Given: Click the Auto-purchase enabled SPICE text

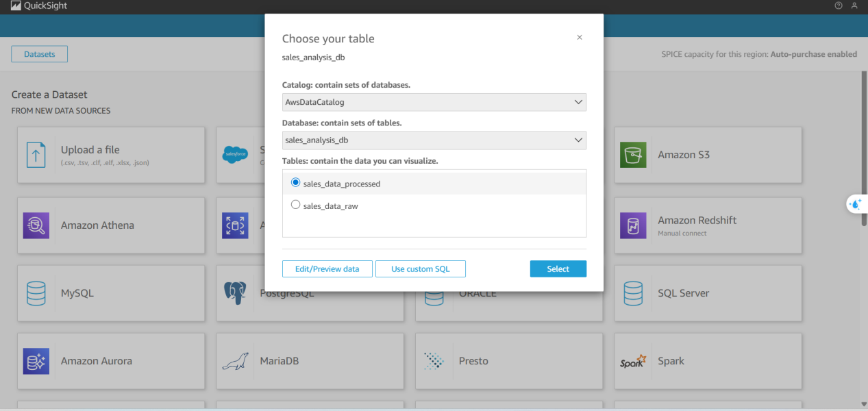Looking at the screenshot, I should [813, 54].
